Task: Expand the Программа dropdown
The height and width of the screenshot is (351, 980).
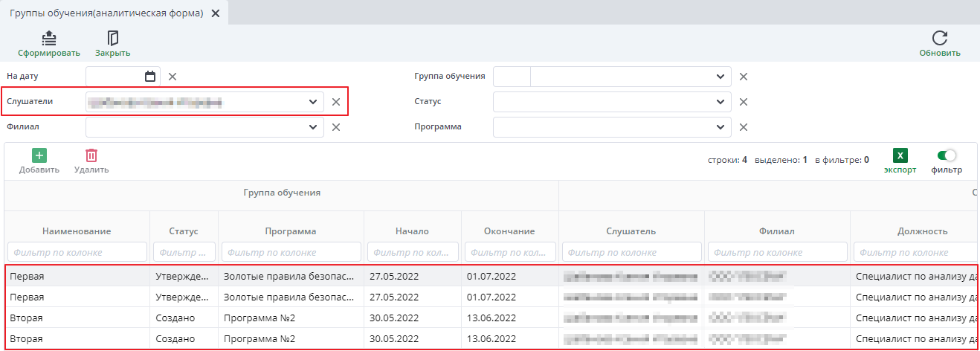Action: 720,127
